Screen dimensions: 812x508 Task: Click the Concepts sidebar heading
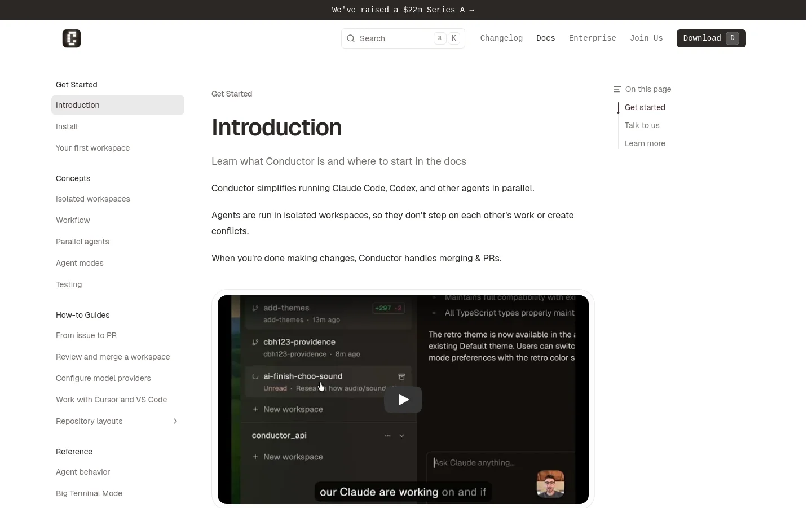point(73,178)
